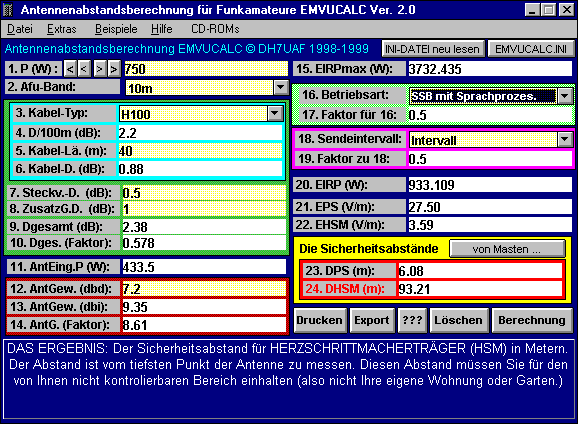Image resolution: width=578 pixels, height=424 pixels.
Task: Click Die Sicherheitsabstände heading
Action: tap(369, 249)
